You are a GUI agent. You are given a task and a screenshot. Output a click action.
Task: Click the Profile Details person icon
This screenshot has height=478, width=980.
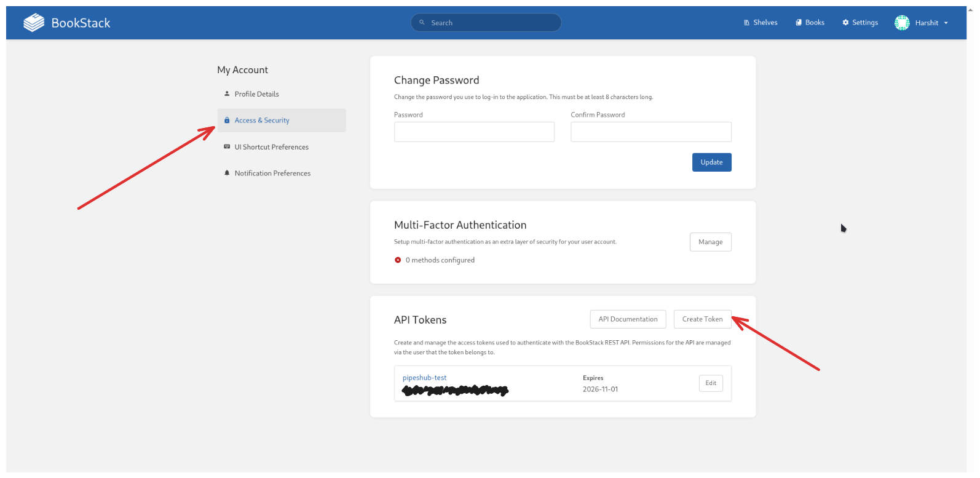[227, 94]
